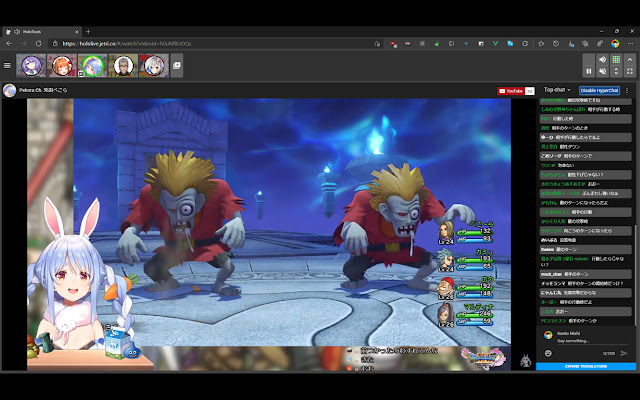Open the hamburger menu next to the stream thumbnails
Image resolution: width=640 pixels, height=400 pixels.
tap(7, 65)
